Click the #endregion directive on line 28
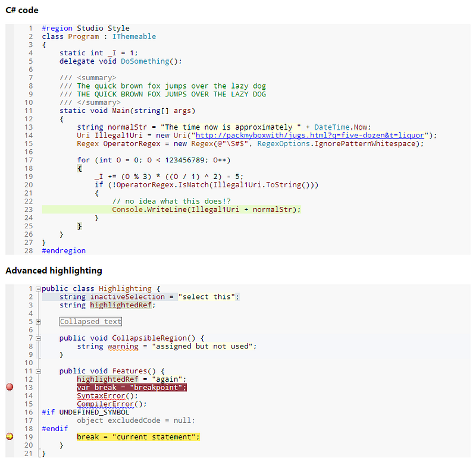The image size is (476, 465). [64, 250]
